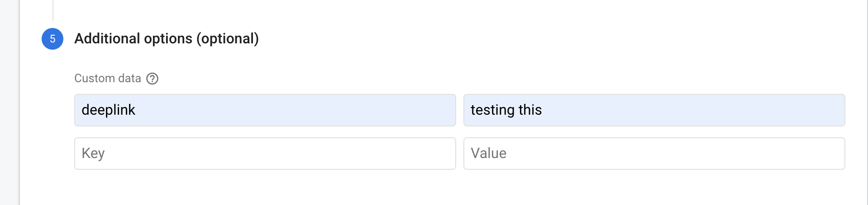Image resolution: width=868 pixels, height=205 pixels.
Task: Select the Value placeholder in second row
Action: [x=489, y=154]
